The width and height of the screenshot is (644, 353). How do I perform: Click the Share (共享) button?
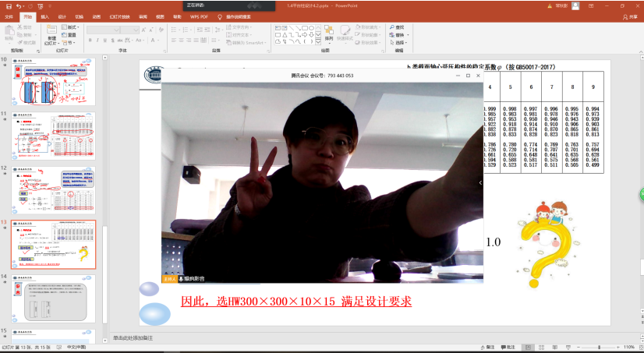pos(630,17)
